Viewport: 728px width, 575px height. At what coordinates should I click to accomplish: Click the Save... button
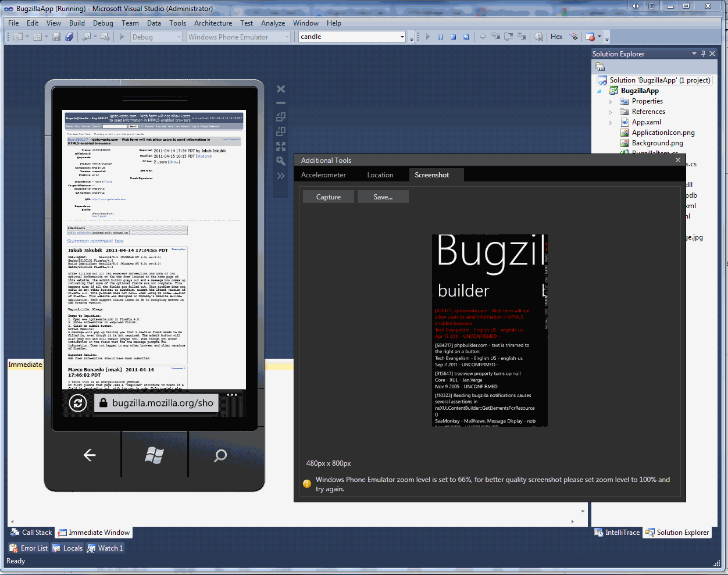[x=383, y=197]
